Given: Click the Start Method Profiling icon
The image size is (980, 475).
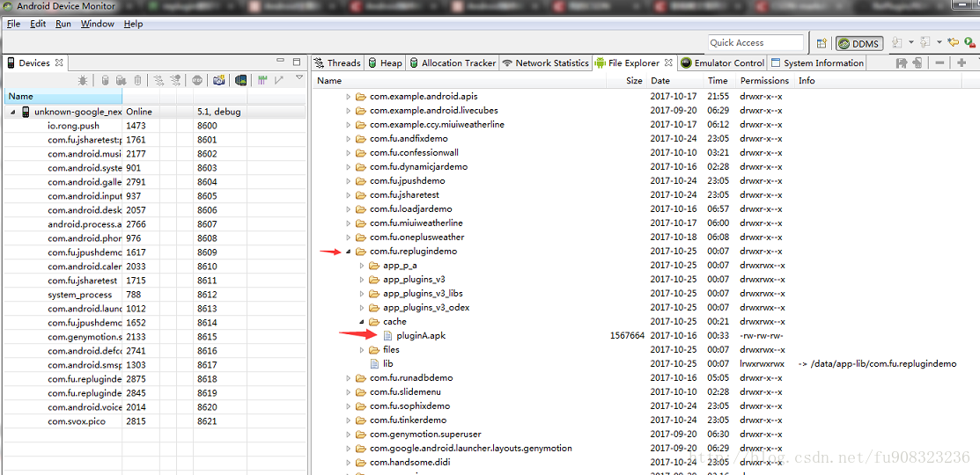Looking at the screenshot, I should click(175, 81).
